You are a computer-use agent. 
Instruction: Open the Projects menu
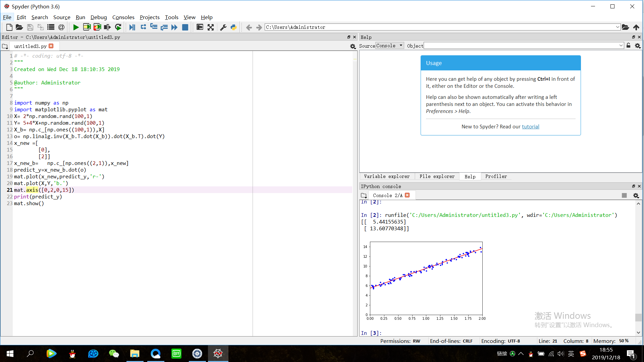pos(150,17)
